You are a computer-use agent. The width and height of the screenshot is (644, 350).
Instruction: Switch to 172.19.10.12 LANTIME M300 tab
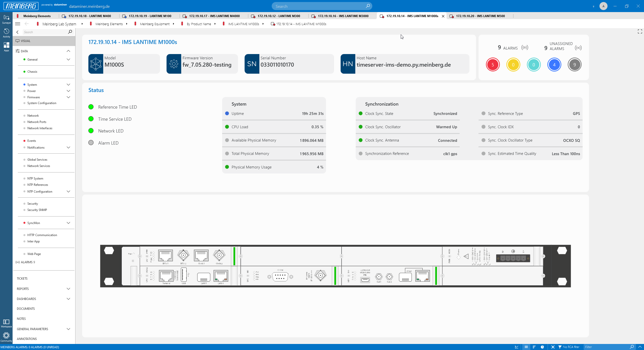(279, 16)
